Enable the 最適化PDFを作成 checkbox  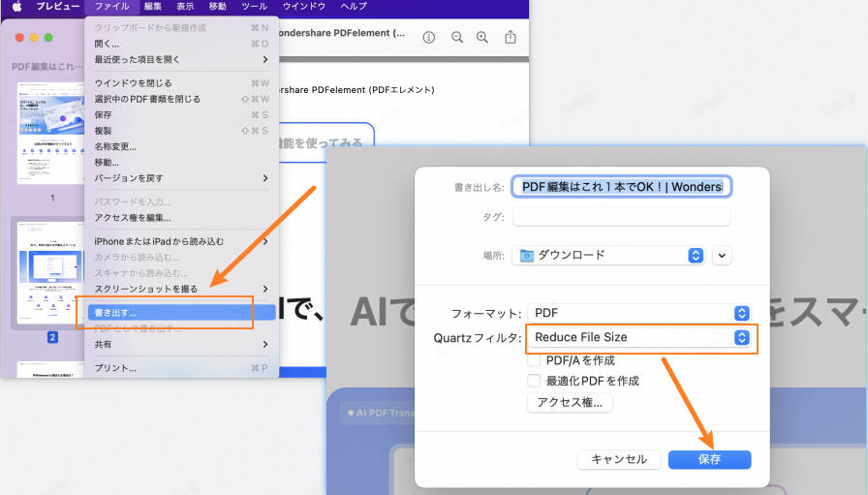[x=534, y=381]
